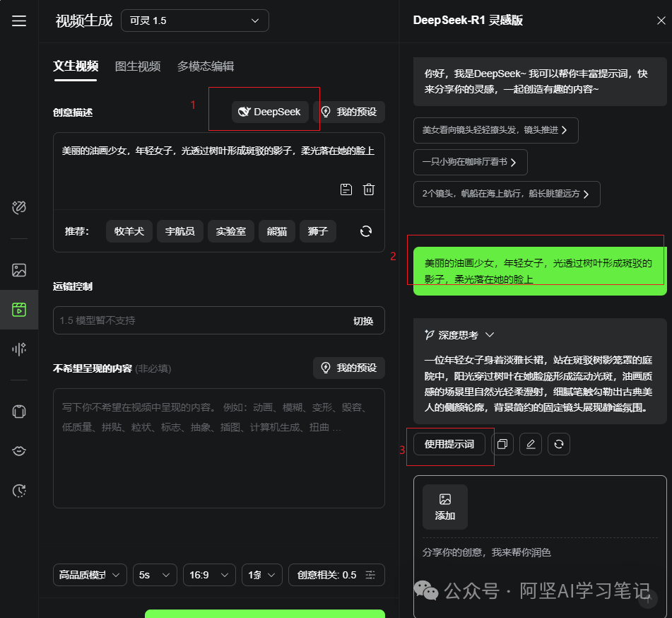Add the 宇航员 recommended tag

[180, 232]
